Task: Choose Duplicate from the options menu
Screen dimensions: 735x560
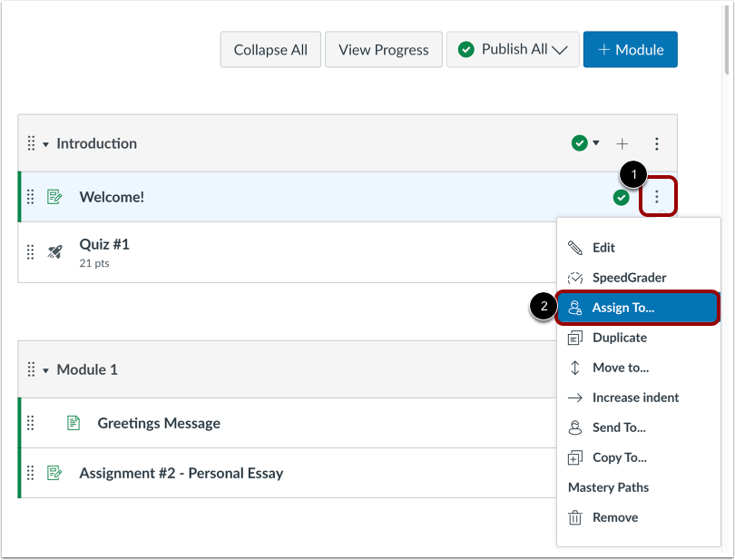Action: coord(638,338)
